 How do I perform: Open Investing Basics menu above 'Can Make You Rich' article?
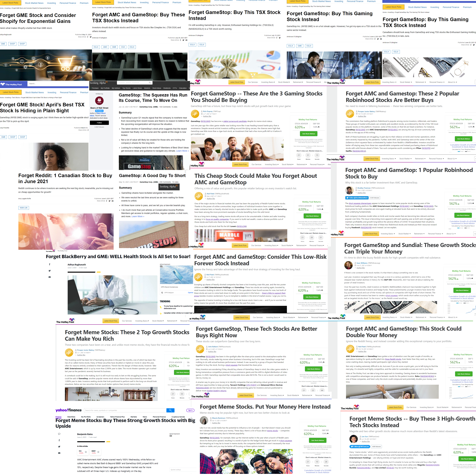(142, 321)
